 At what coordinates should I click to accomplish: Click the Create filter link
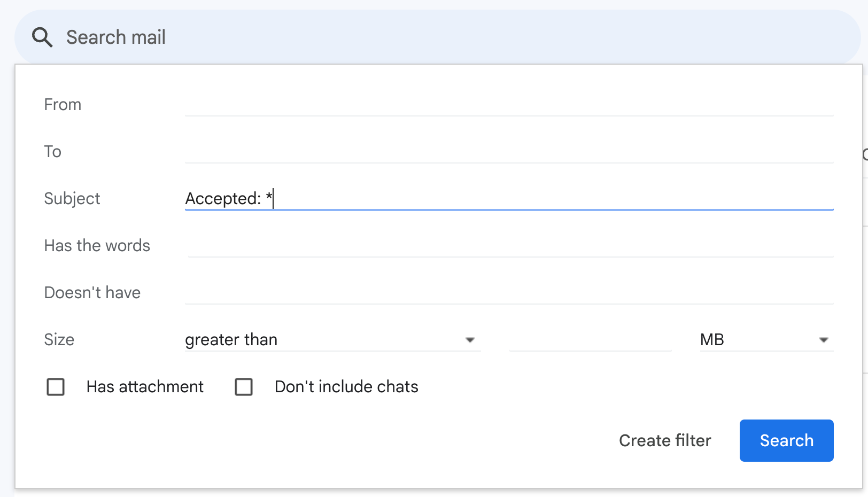(x=665, y=441)
